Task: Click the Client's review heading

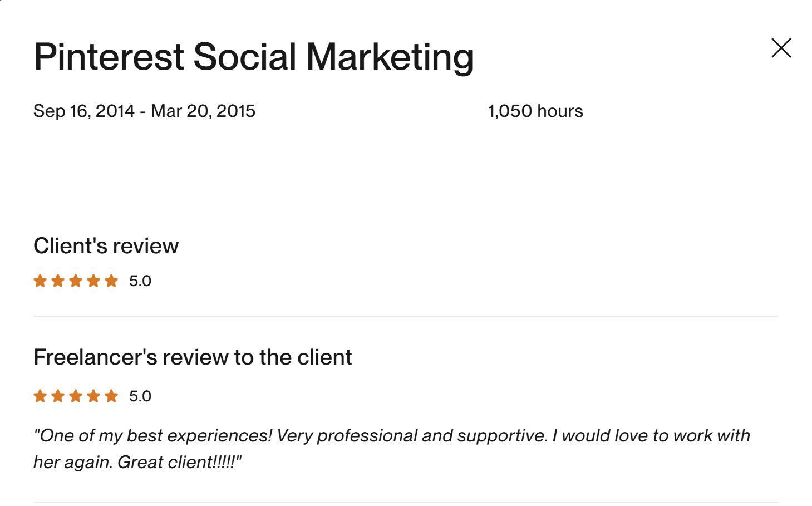Action: (106, 246)
